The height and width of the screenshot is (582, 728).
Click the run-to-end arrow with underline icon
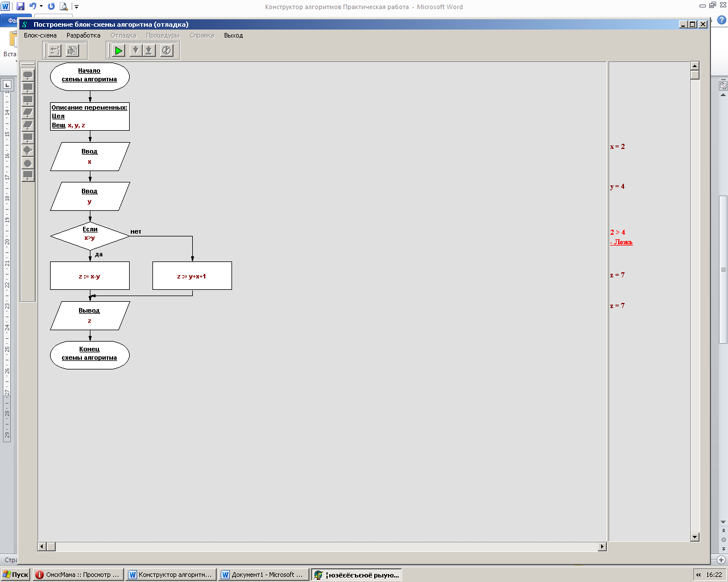click(x=148, y=51)
